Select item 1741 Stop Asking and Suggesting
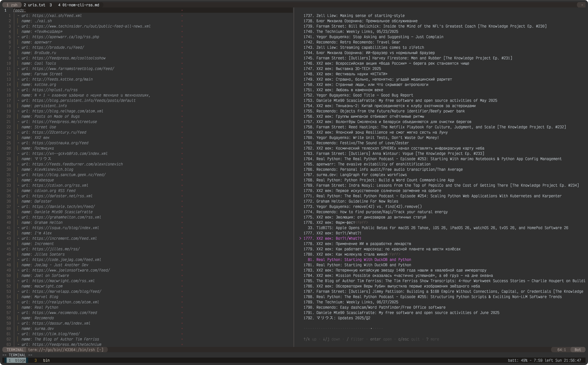 (373, 37)
